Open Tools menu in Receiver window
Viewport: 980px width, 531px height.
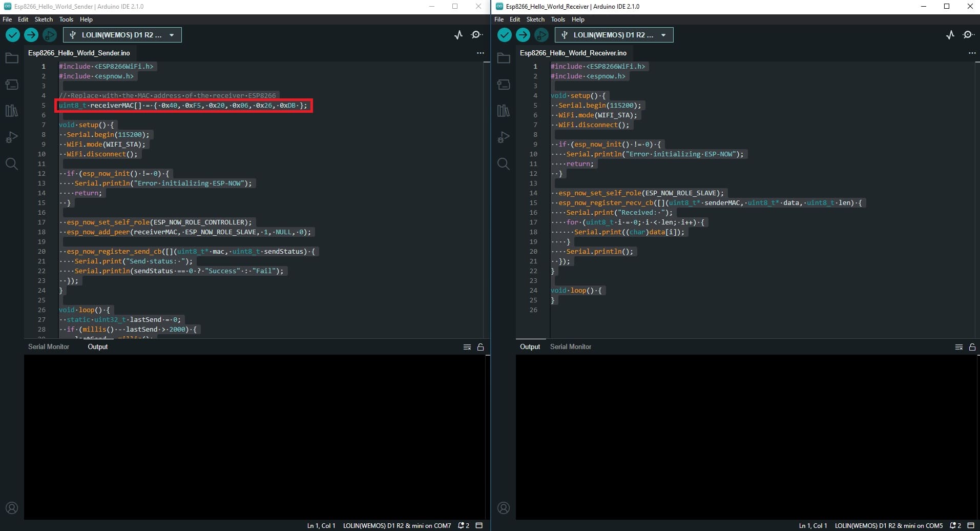[558, 19]
